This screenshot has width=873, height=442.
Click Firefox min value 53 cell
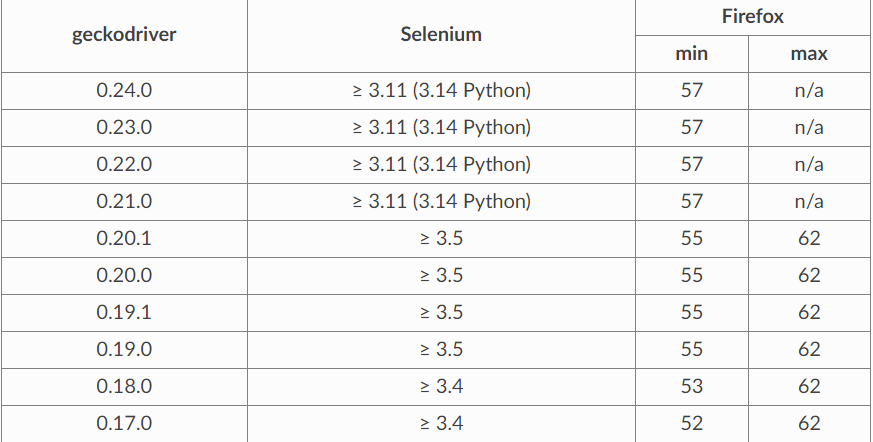692,386
